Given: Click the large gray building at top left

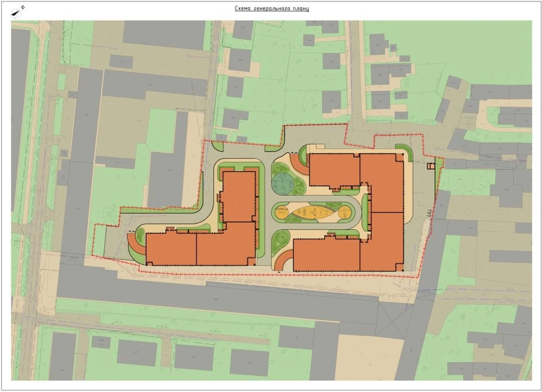Looking at the screenshot, I should coord(165,35).
